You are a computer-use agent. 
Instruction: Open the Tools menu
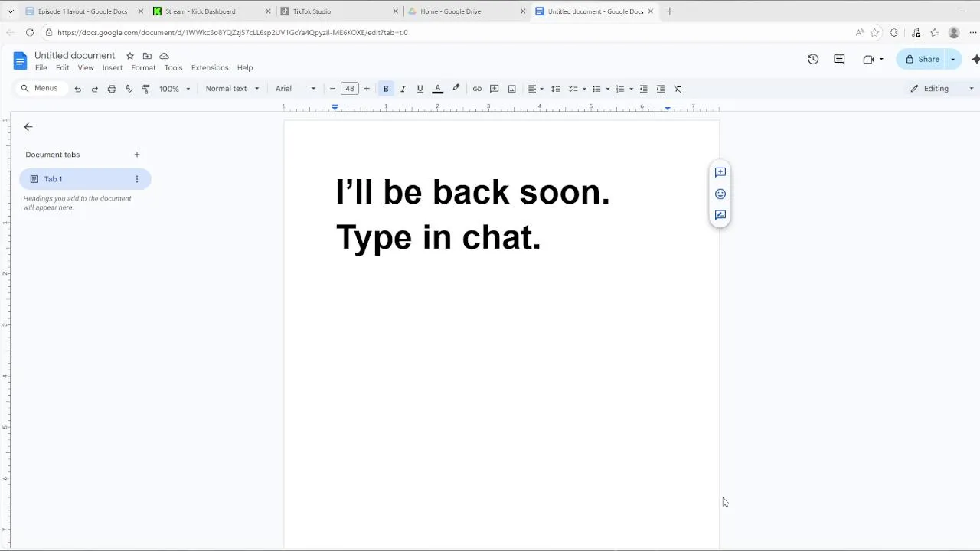point(174,68)
